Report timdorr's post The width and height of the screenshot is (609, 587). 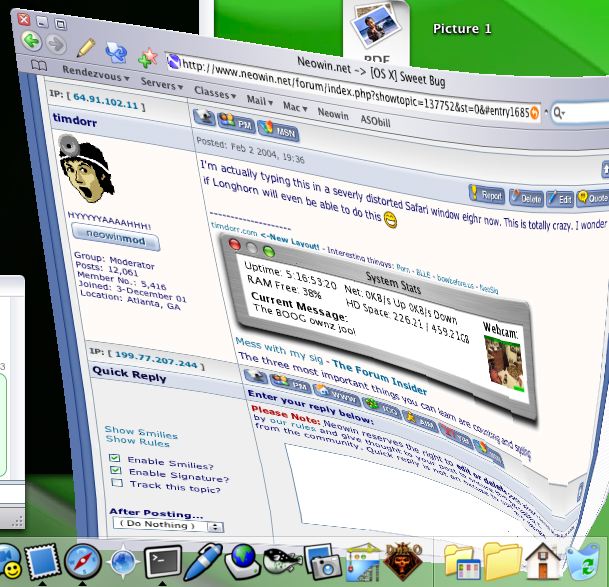pyautogui.click(x=487, y=194)
